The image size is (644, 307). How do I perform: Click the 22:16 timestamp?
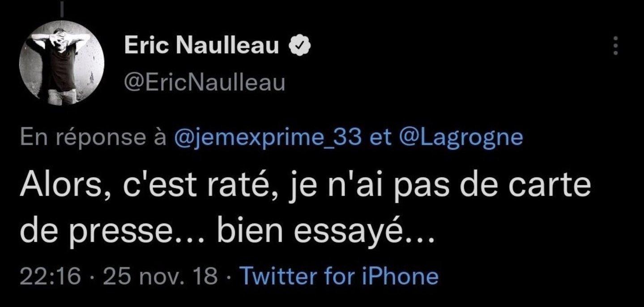coord(50,276)
